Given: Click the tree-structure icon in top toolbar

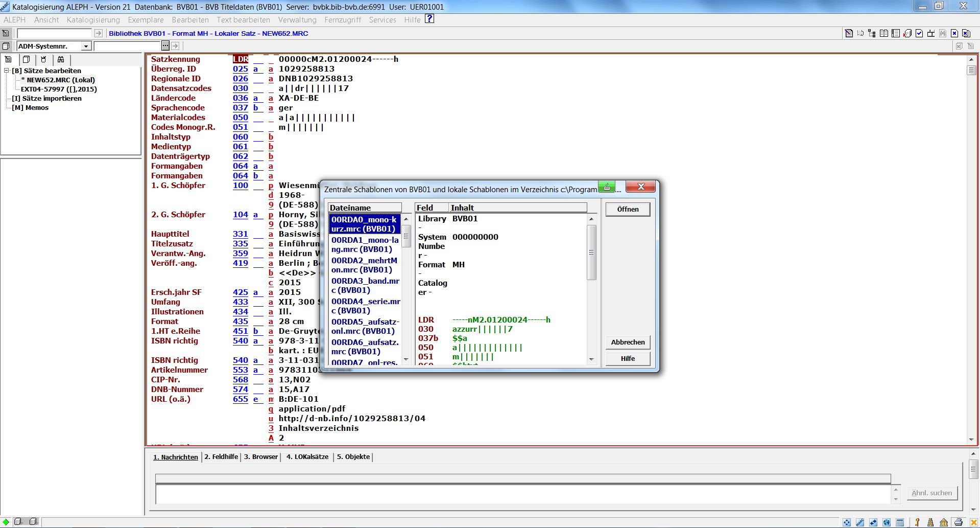Looking at the screenshot, I should click(872, 33).
